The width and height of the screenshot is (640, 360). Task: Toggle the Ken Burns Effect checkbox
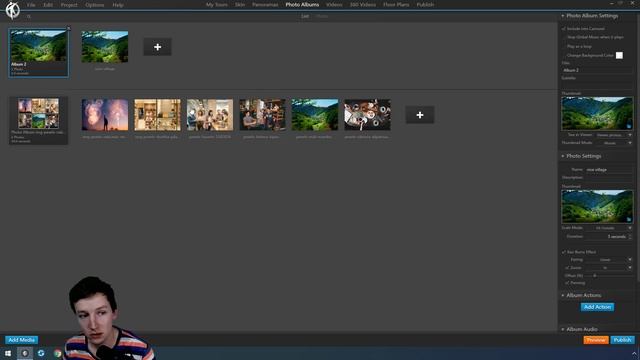click(x=564, y=252)
